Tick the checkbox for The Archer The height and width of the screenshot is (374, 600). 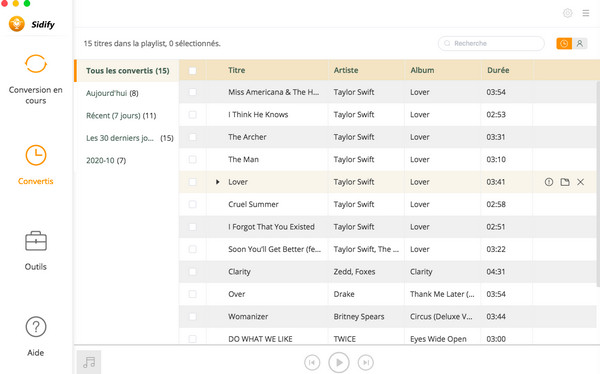point(192,137)
